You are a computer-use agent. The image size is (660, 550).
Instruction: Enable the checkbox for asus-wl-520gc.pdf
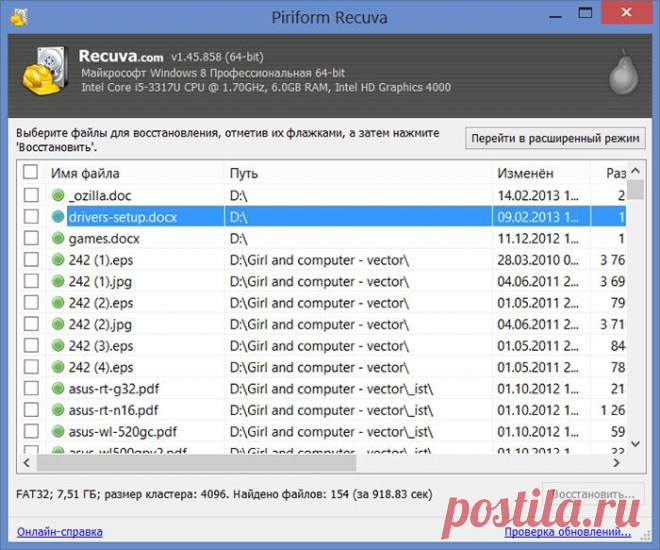tap(32, 432)
